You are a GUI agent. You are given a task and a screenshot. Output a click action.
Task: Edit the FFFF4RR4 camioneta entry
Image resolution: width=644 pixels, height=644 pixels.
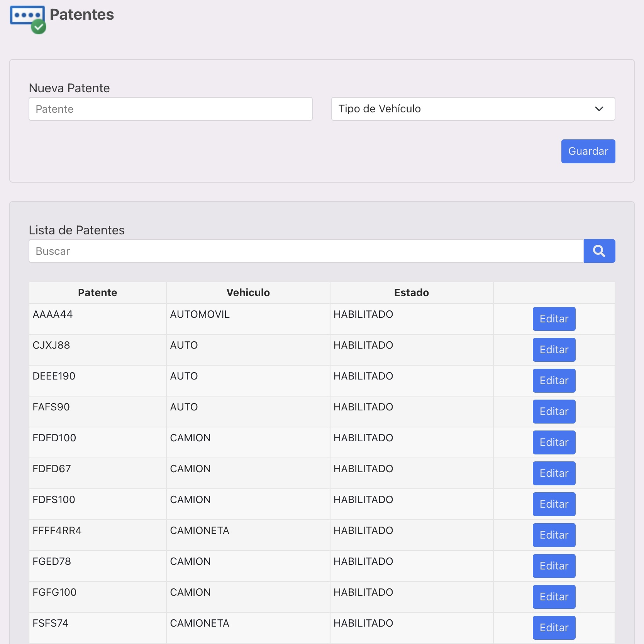click(x=554, y=535)
